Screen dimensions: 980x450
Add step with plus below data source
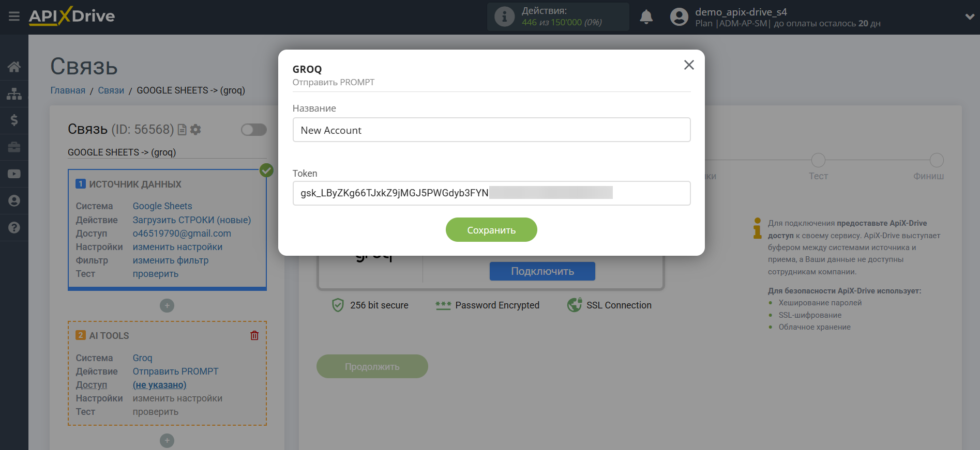[x=167, y=305]
